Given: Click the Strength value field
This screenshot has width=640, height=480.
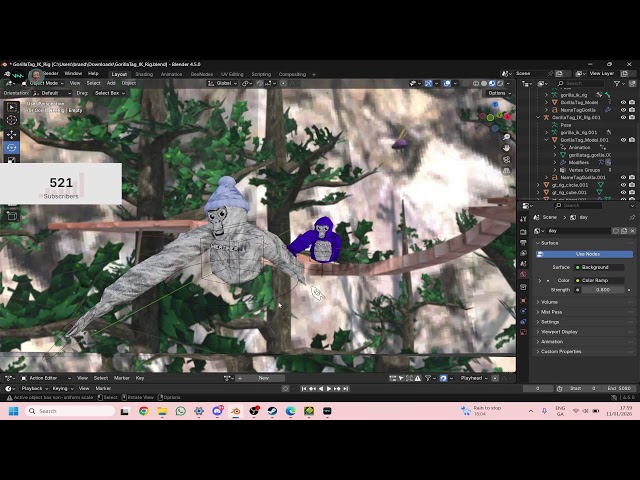Looking at the screenshot, I should tap(603, 290).
